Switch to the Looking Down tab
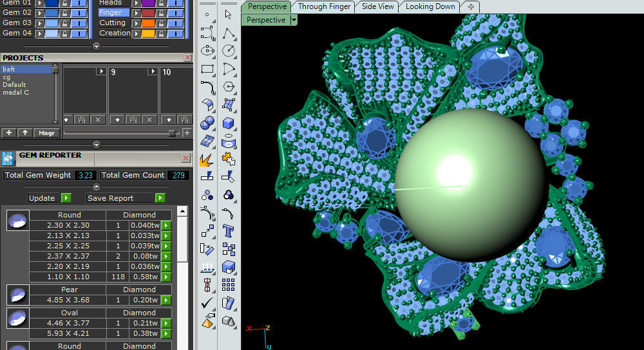 tap(430, 6)
